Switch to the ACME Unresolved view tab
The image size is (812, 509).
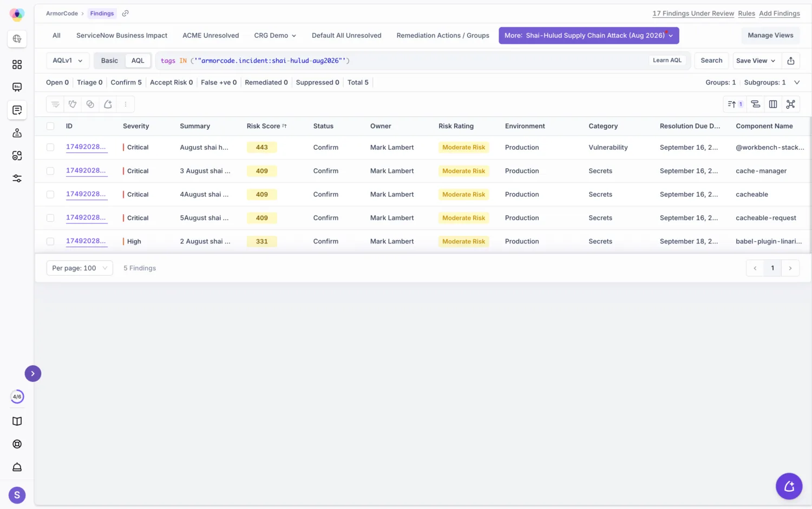(211, 36)
